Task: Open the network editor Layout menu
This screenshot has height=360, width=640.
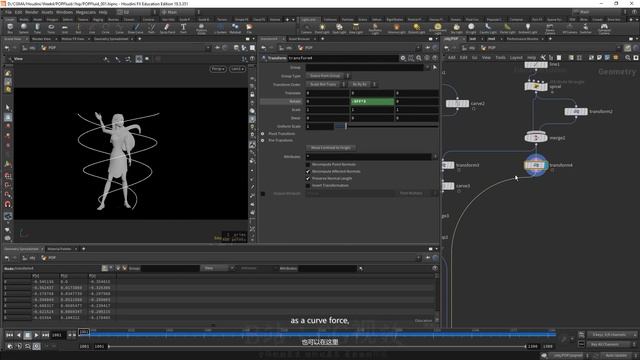Action: (516, 58)
